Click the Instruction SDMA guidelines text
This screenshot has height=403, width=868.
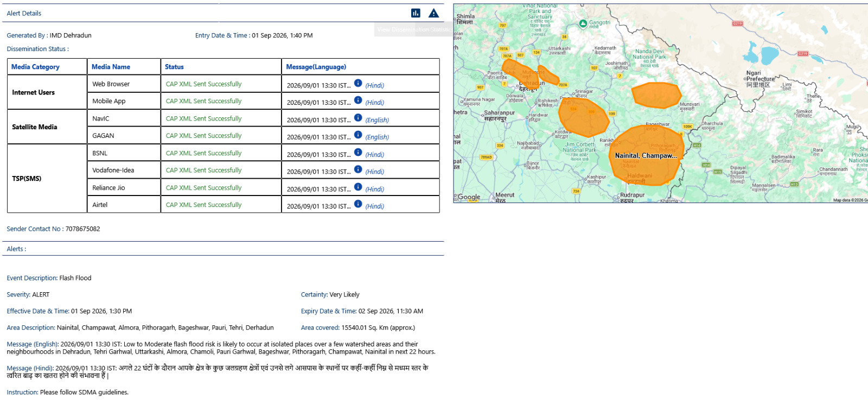pyautogui.click(x=68, y=392)
